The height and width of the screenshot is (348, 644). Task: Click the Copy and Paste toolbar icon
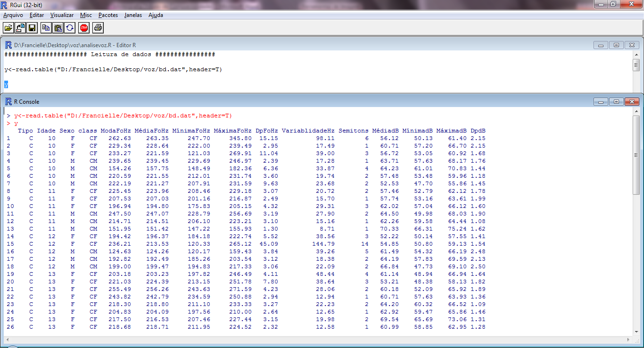[x=69, y=28]
